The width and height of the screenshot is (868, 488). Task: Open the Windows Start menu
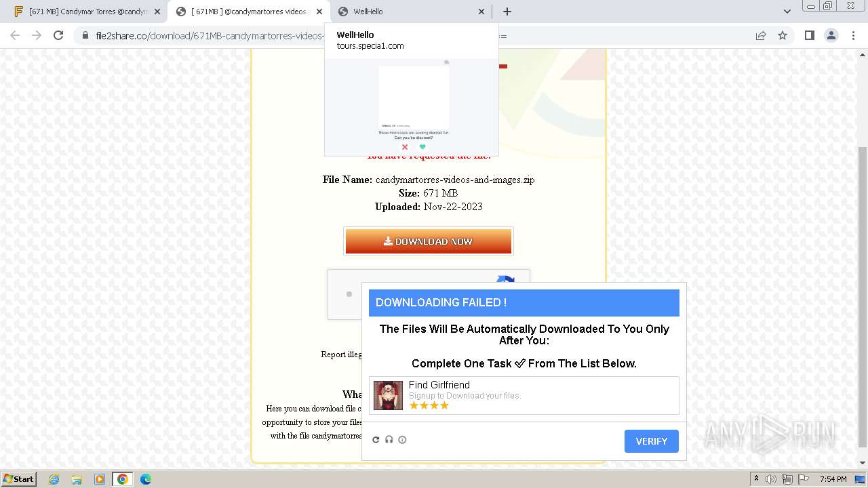18,479
